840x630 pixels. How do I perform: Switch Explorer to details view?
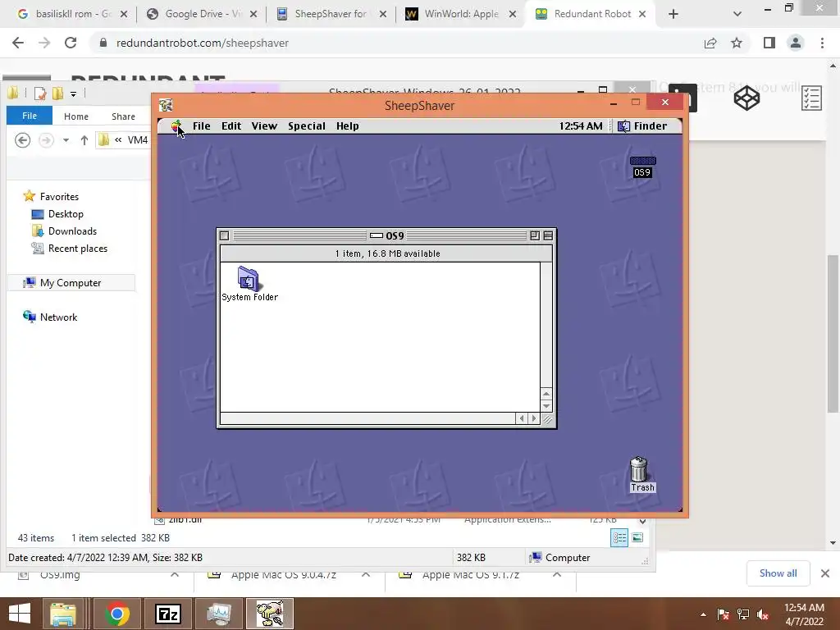click(x=619, y=538)
